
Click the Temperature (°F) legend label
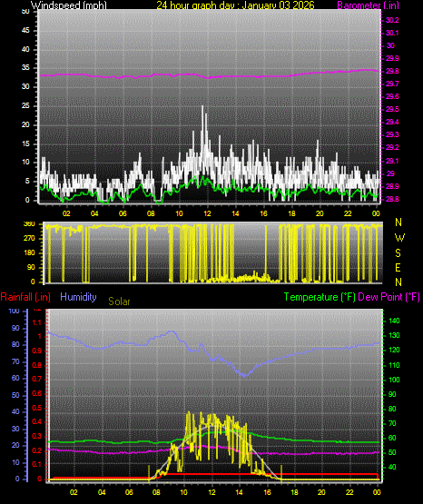[320, 297]
